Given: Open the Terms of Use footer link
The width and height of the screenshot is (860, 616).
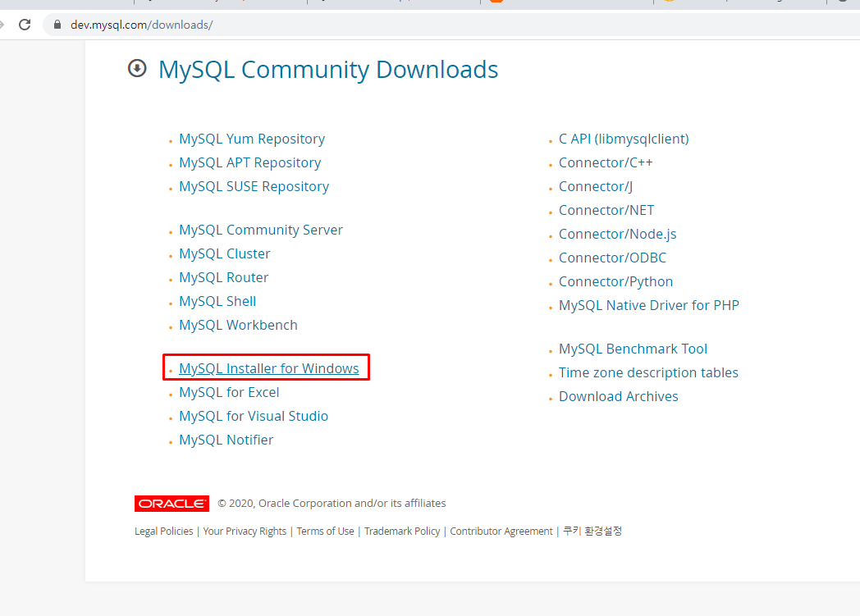Looking at the screenshot, I should (325, 531).
